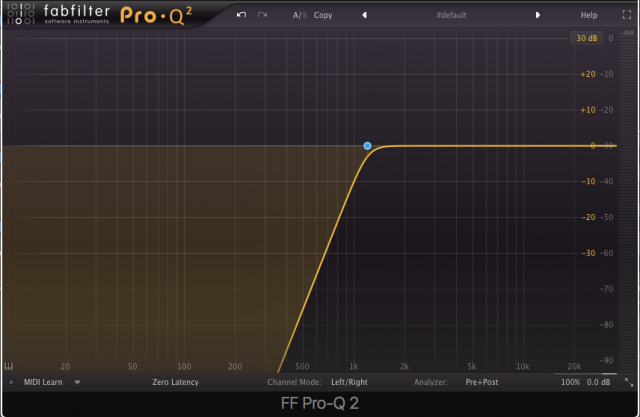This screenshot has width=640, height=417.
Task: Select the blue EQ band node
Action: tap(368, 146)
